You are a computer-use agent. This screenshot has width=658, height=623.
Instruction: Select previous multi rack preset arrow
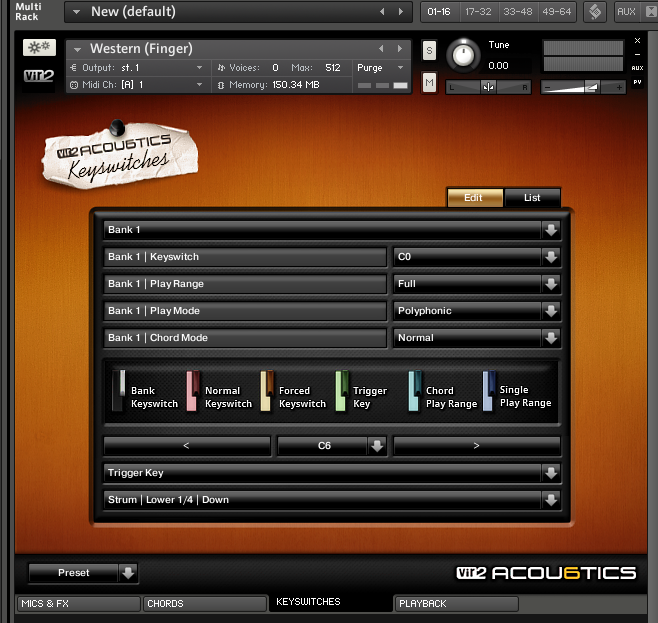382,12
